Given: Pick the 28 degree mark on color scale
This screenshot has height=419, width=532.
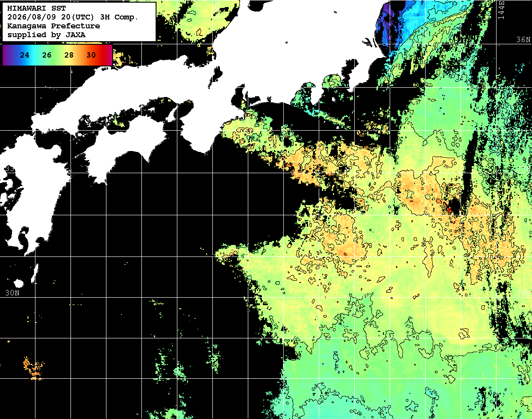Looking at the screenshot, I should pos(69,55).
